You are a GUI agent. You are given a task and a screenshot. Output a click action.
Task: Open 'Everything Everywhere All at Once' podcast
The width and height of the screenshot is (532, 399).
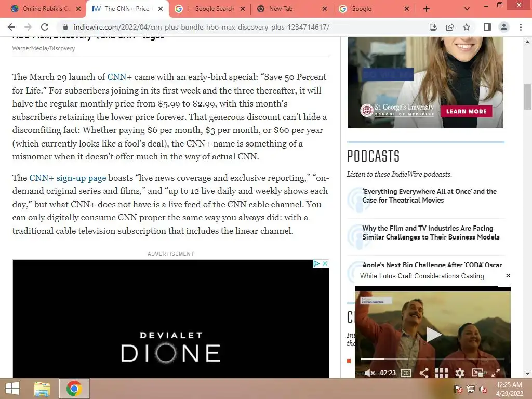coord(429,196)
